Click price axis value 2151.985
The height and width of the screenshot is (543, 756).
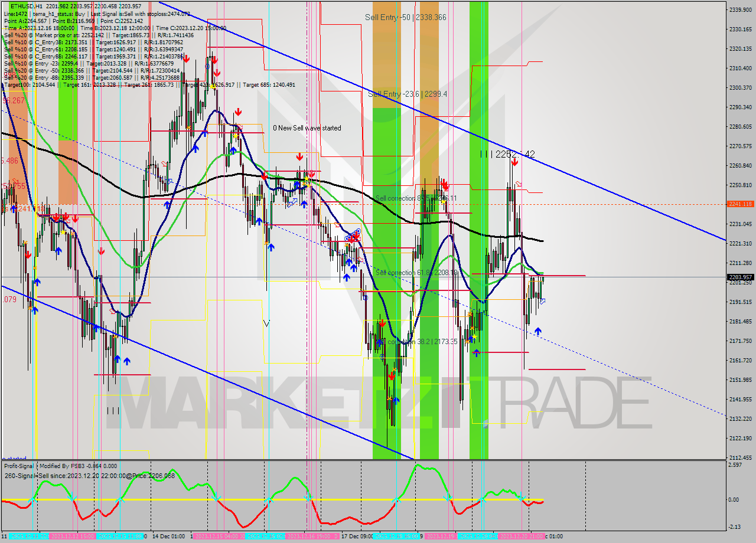[741, 380]
